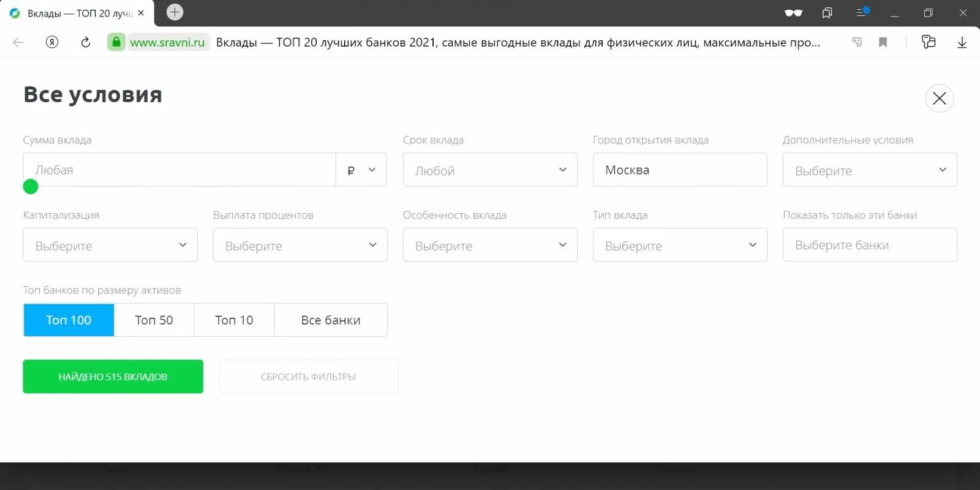Bookmark this page in address bar
Viewport: 980px width, 490px height.
tap(883, 42)
